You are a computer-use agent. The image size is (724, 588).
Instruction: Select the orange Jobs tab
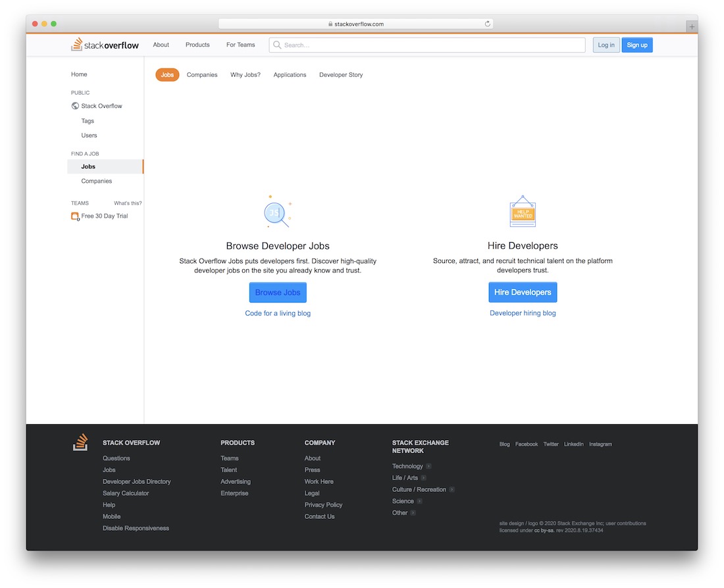point(167,75)
